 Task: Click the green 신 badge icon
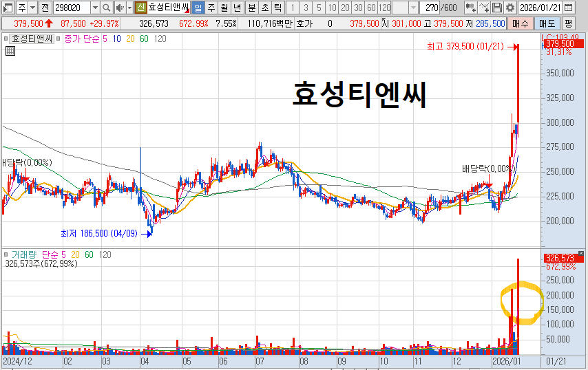(140, 8)
